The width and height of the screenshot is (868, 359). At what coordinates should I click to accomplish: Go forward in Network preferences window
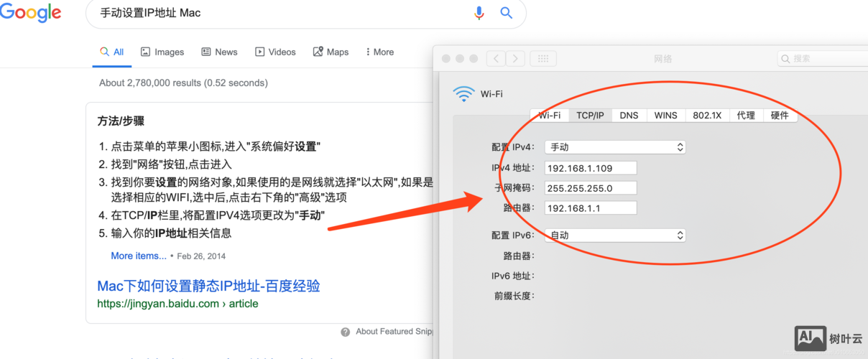coord(515,58)
